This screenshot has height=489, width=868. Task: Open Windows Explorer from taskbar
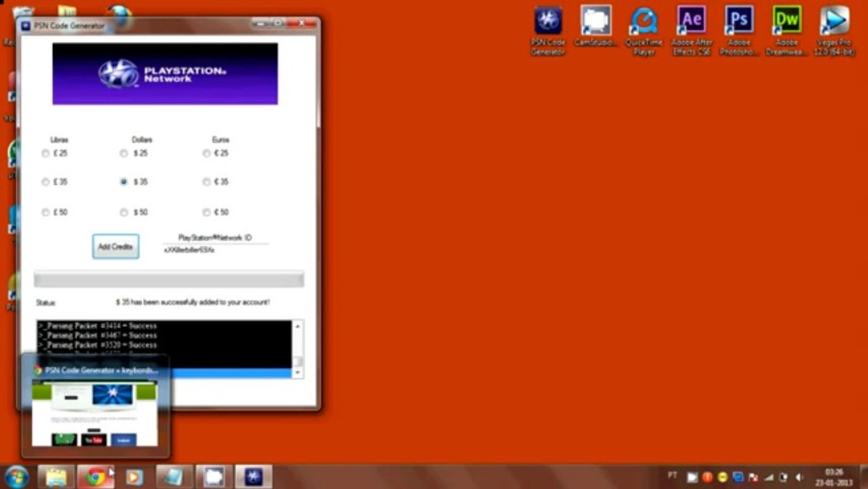click(56, 477)
